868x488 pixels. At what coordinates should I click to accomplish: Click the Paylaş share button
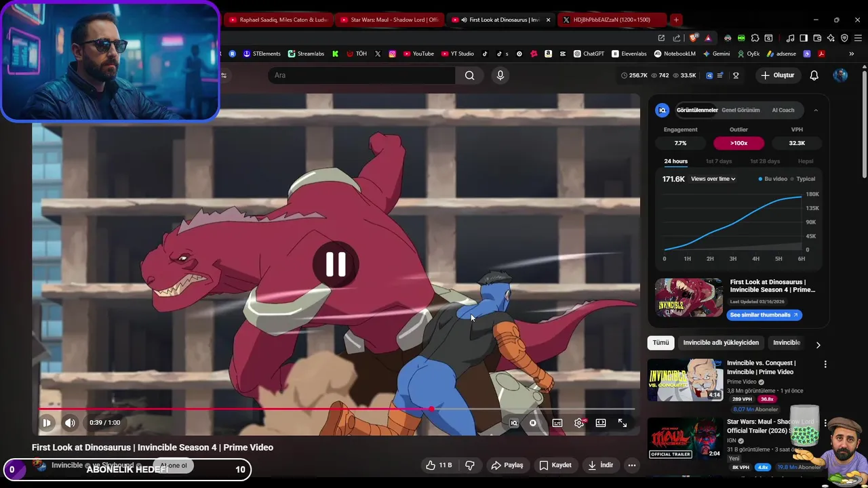(x=507, y=465)
